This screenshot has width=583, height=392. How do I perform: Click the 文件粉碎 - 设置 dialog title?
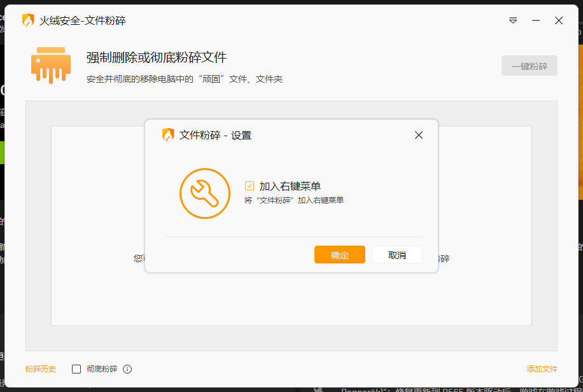[x=215, y=135]
